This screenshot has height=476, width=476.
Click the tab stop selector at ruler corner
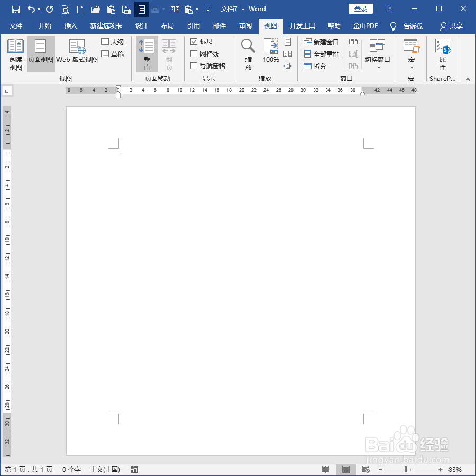(7, 91)
